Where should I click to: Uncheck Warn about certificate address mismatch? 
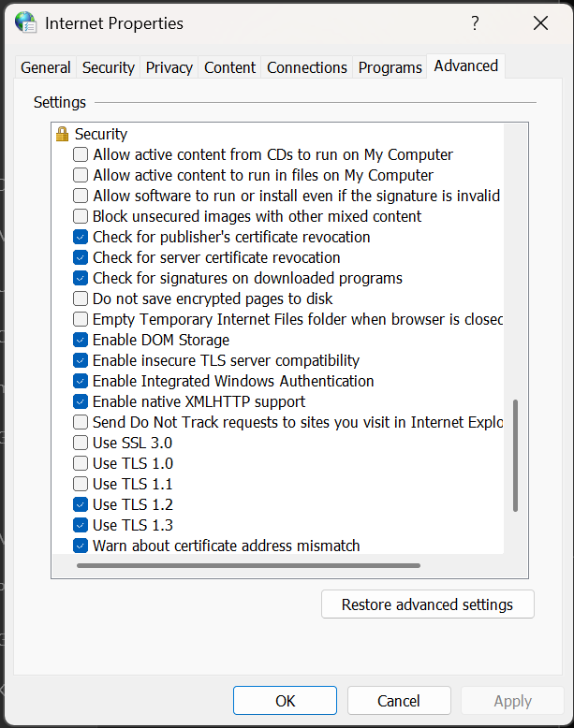[x=81, y=546]
